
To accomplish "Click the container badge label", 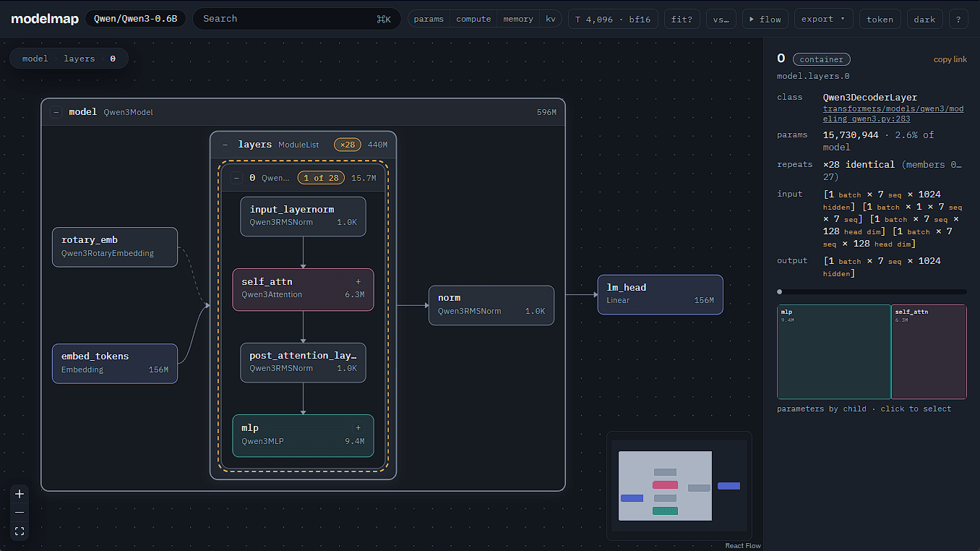I will [822, 59].
